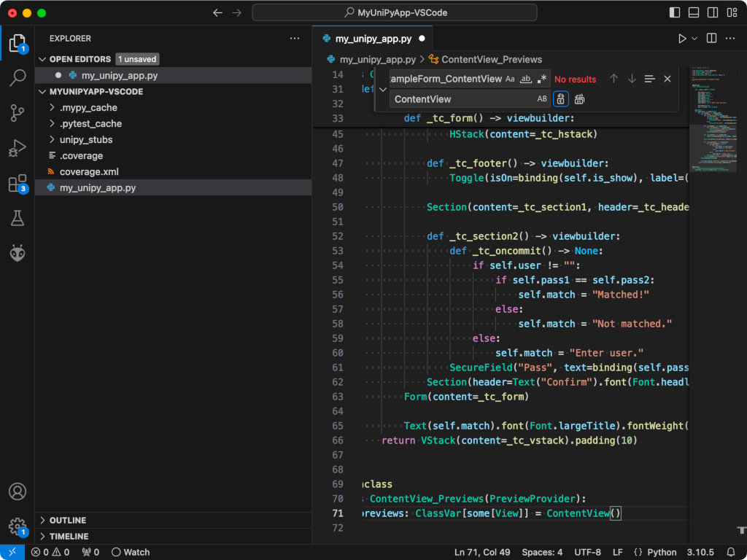Image resolution: width=747 pixels, height=560 pixels.
Task: Click the Watch button in status bar
Action: tap(130, 552)
